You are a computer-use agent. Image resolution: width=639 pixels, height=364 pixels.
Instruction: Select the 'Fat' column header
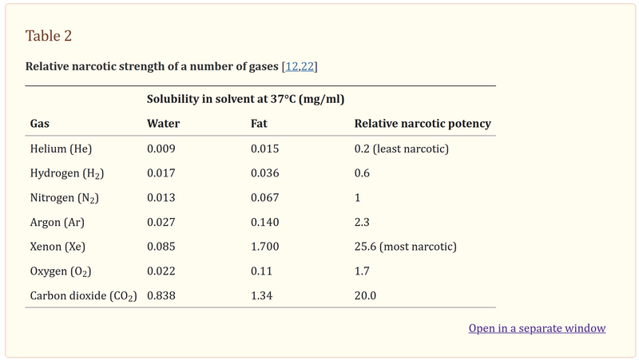click(x=260, y=124)
